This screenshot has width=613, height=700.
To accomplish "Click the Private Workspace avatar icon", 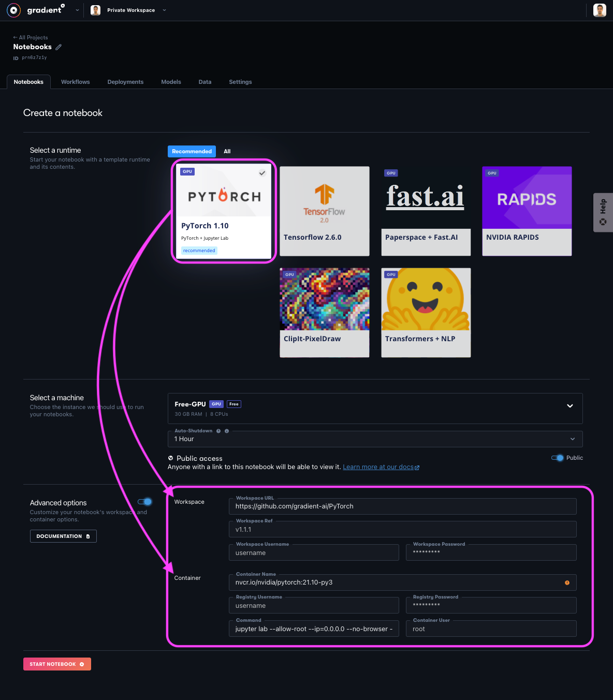I will (x=95, y=10).
